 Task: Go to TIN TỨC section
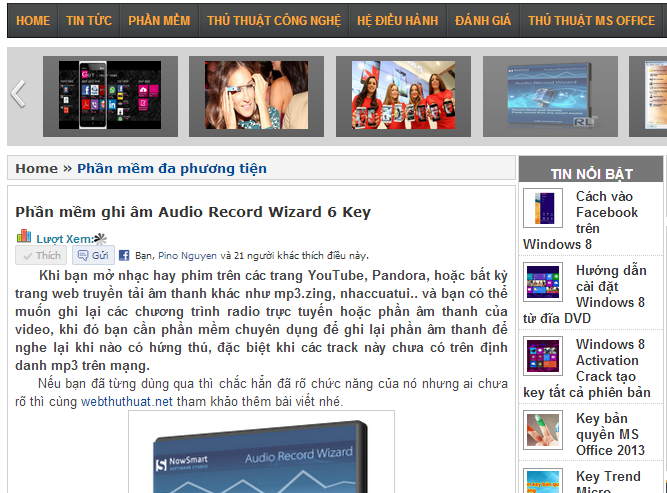[89, 20]
